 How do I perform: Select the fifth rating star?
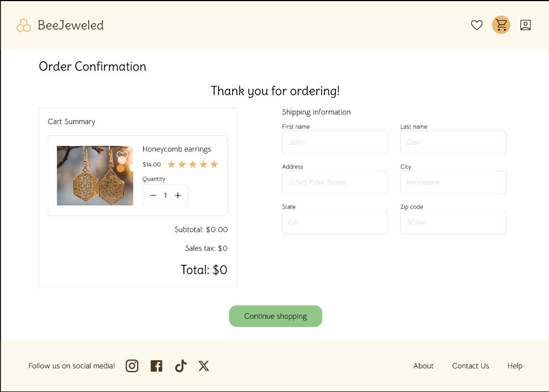(x=214, y=164)
